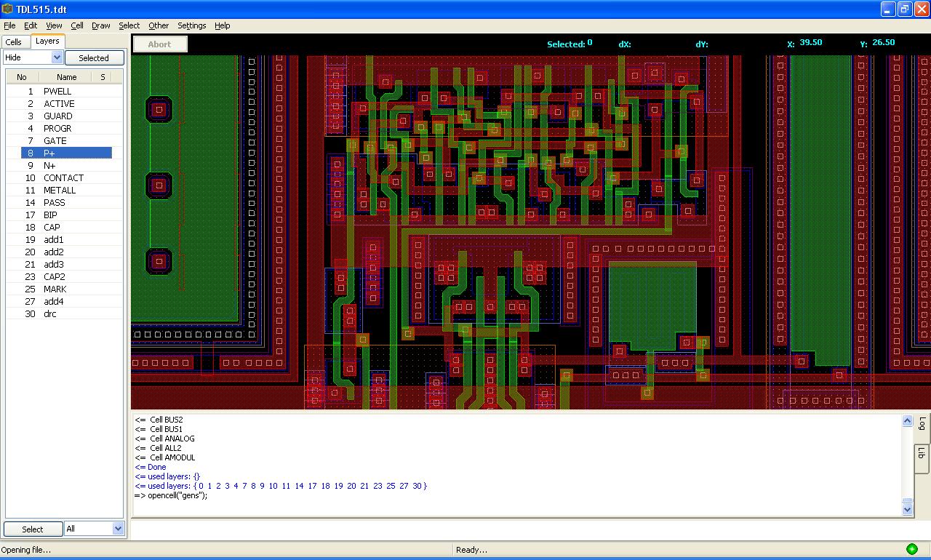
Task: Select the ACTIVE layer row
Action: (65, 104)
